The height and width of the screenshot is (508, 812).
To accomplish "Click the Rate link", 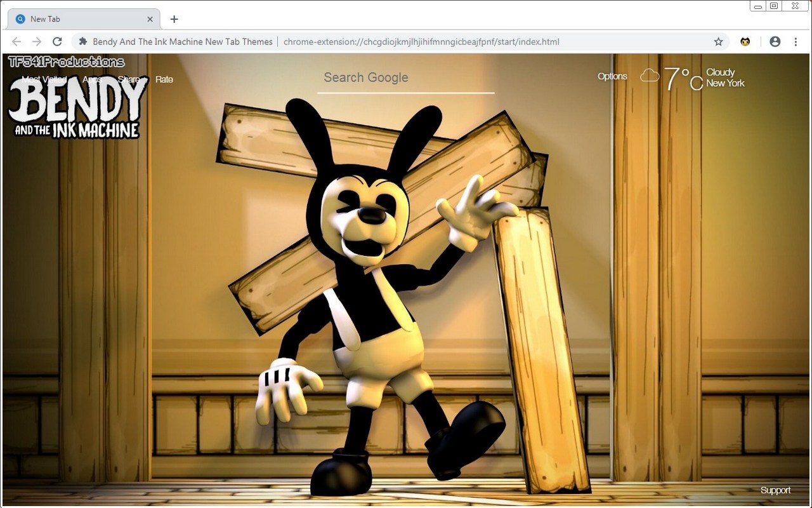I will (x=164, y=79).
